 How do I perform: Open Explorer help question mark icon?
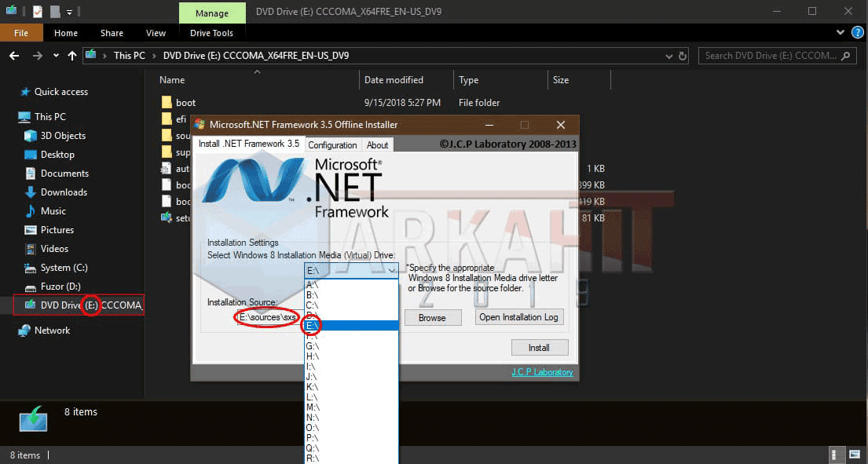tap(858, 33)
